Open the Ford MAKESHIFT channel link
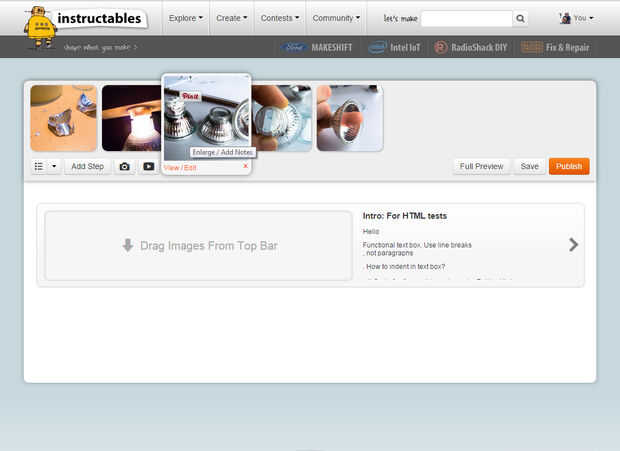The height and width of the screenshot is (451, 620). [317, 47]
